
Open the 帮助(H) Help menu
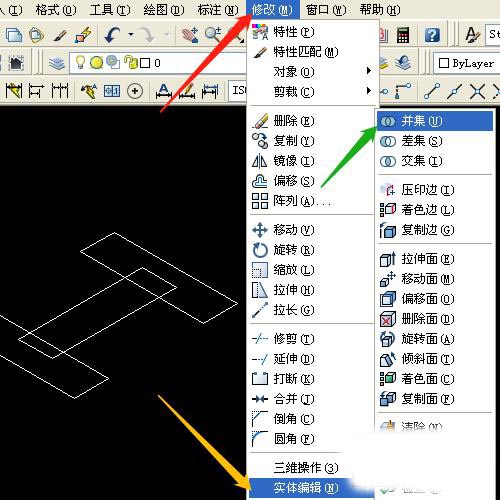tap(380, 10)
